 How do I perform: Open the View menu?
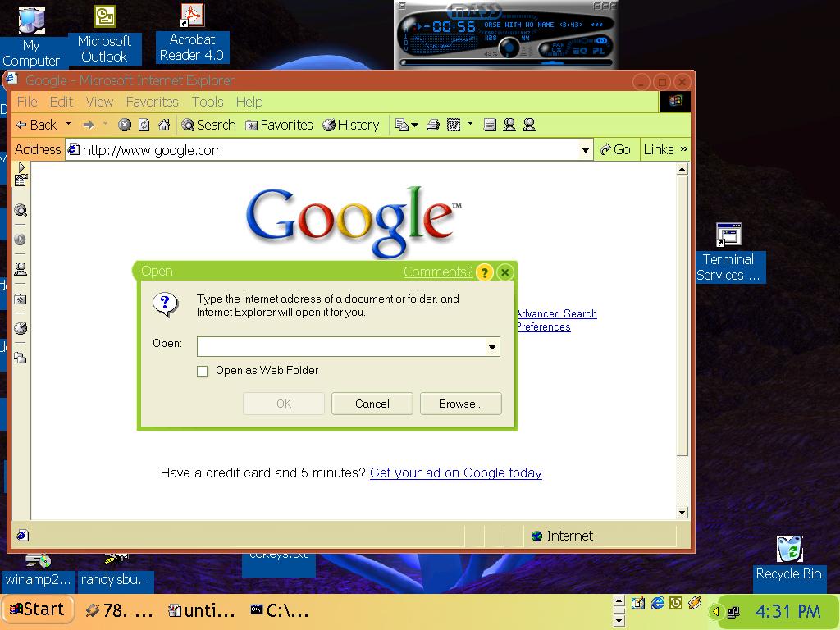[99, 103]
